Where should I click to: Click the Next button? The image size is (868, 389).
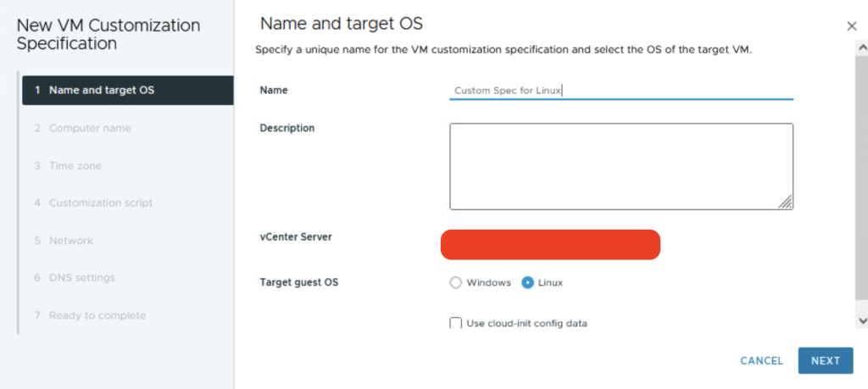[x=825, y=360]
